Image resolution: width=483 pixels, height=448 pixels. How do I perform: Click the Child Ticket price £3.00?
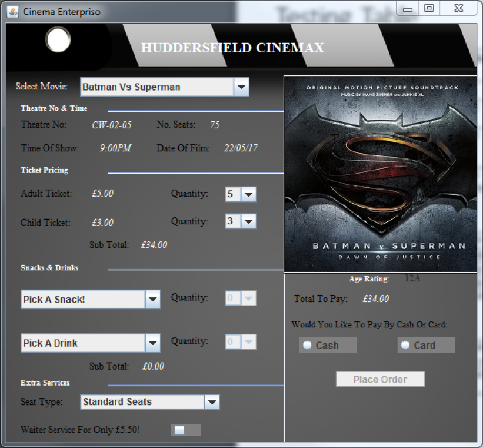[x=102, y=223]
